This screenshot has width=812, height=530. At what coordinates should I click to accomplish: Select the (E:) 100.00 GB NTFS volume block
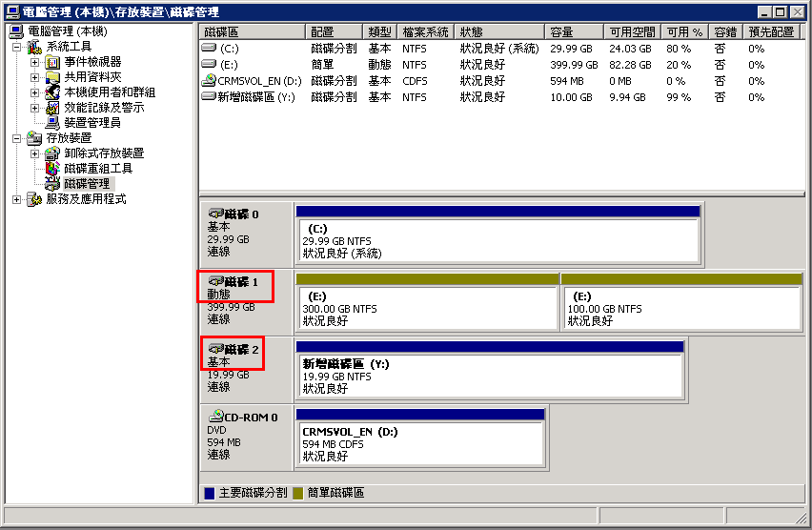pos(681,308)
